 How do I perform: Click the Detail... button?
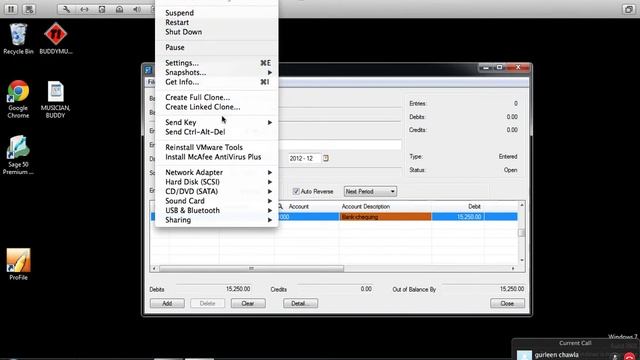click(x=300, y=303)
